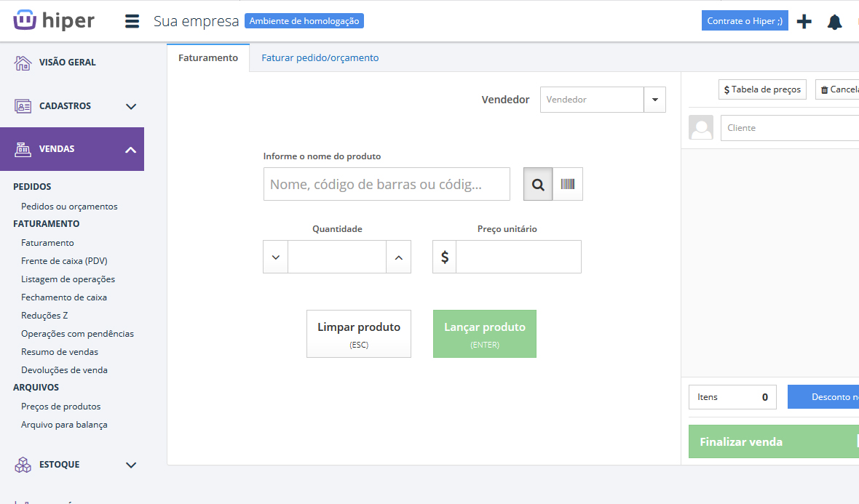Increase quantity with the up arrow
This screenshot has width=859, height=504.
[398, 257]
